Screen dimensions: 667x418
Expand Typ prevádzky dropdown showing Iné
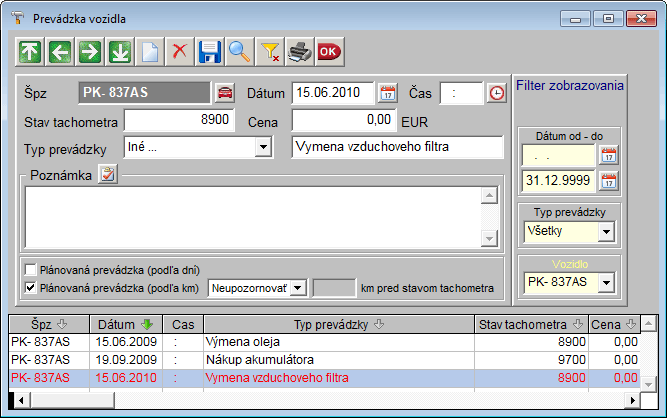263,147
